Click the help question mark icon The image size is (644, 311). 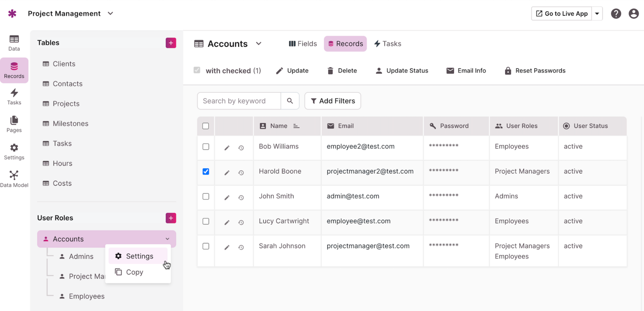coord(616,14)
